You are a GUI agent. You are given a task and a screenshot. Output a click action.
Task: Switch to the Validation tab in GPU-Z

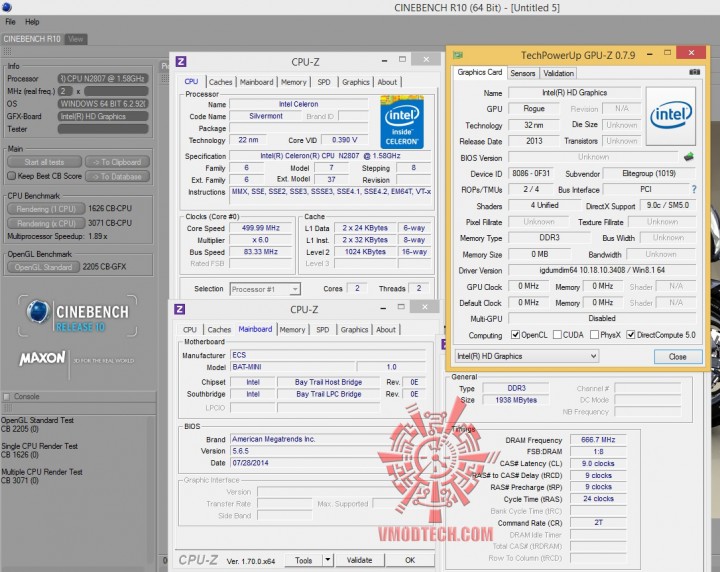pos(558,73)
